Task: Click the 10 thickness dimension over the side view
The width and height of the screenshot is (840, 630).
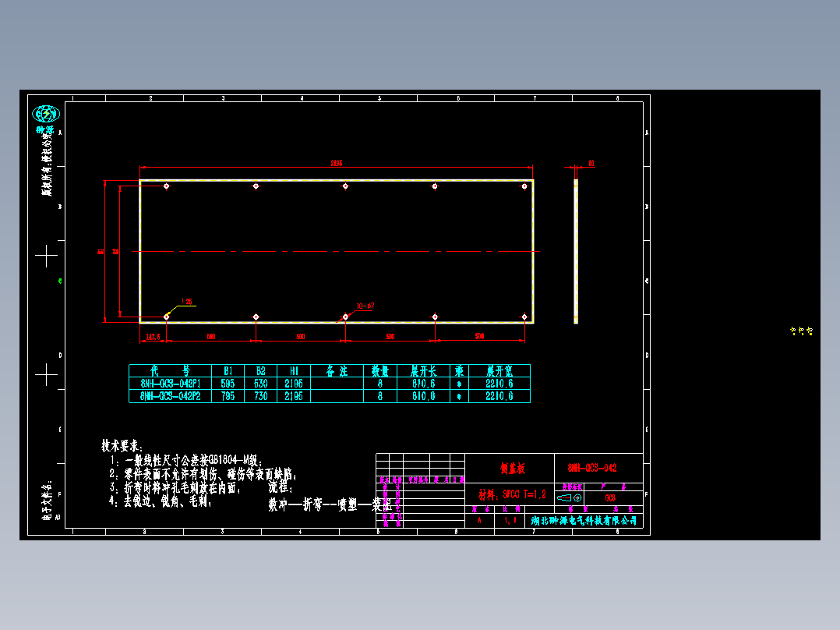Action: [591, 163]
